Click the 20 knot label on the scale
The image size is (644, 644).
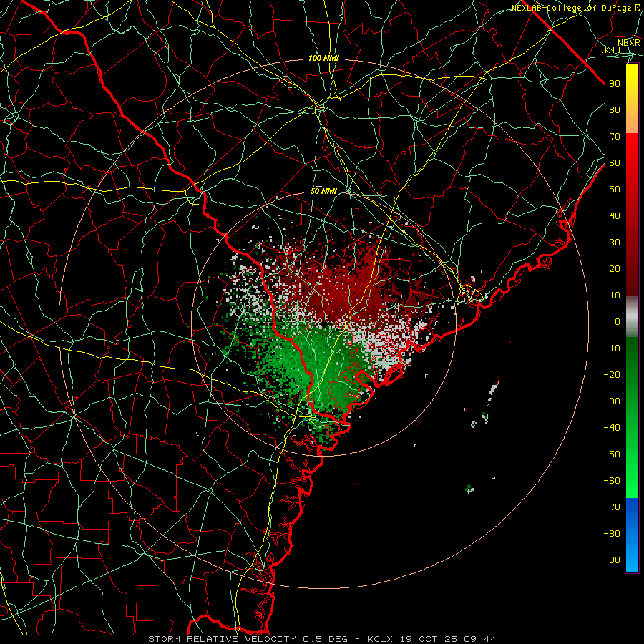pos(615,268)
